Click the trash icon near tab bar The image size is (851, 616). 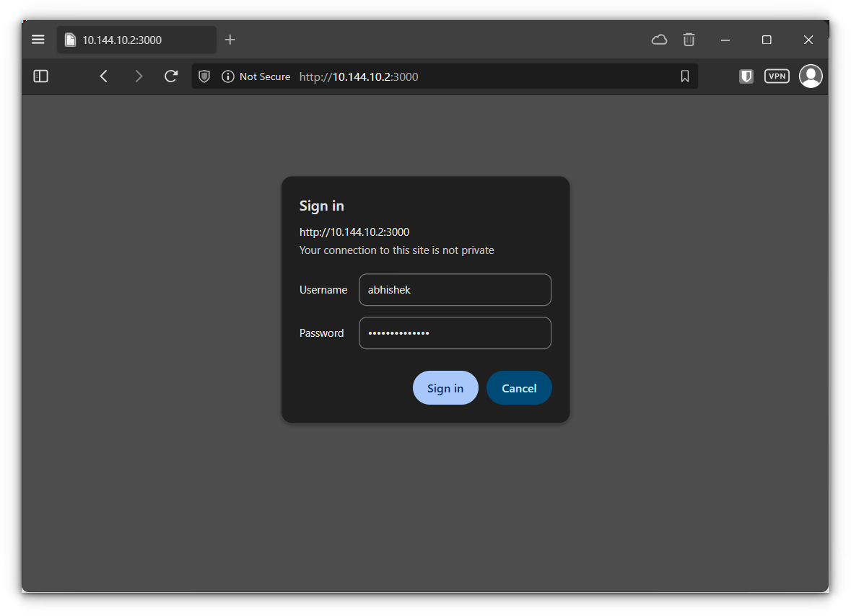(x=689, y=40)
